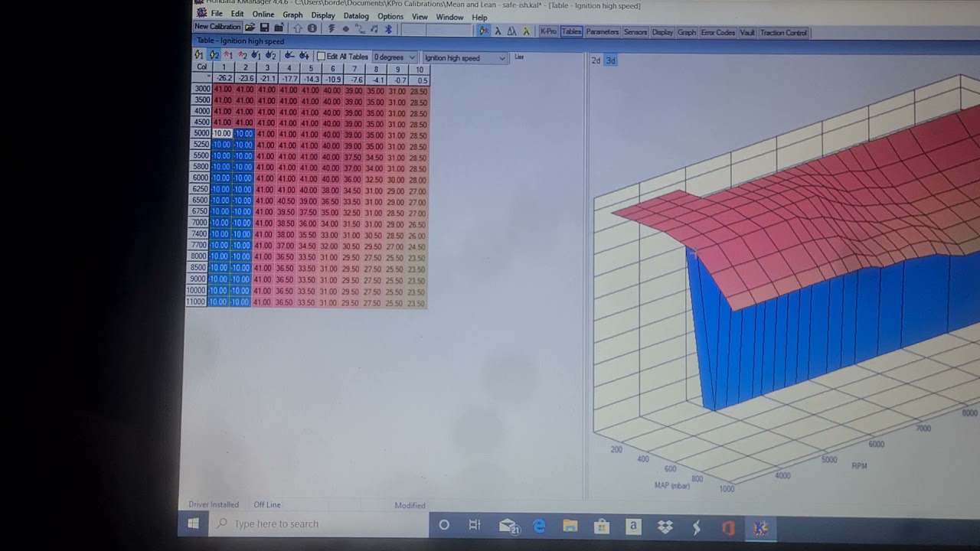Click the music note toolbar icon
This screenshot has height=551, width=980.
point(374,29)
